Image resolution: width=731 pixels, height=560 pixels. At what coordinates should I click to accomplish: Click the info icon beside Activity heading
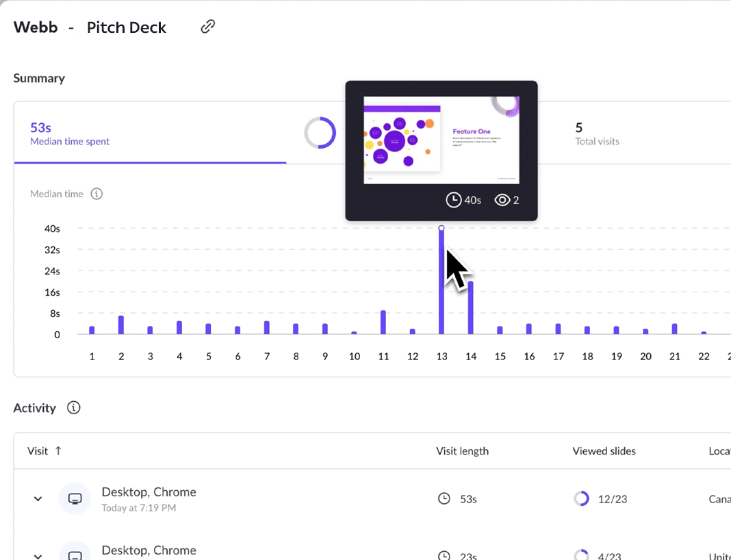pyautogui.click(x=74, y=408)
